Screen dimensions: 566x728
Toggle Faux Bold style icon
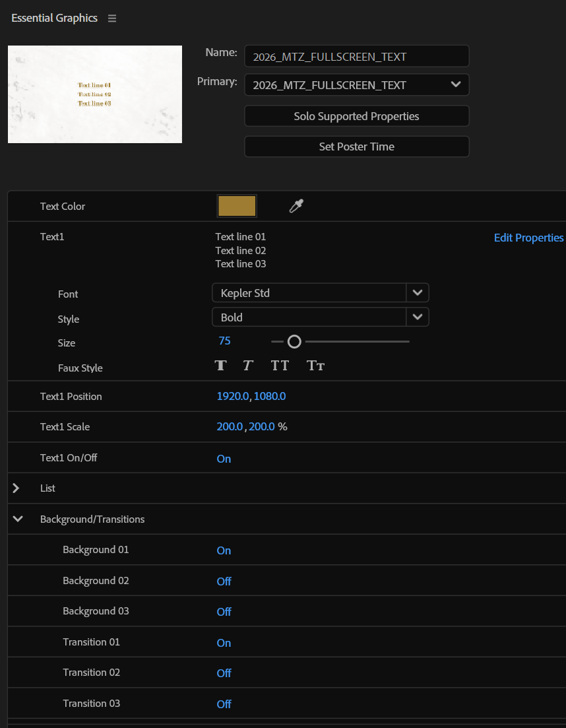click(x=221, y=366)
